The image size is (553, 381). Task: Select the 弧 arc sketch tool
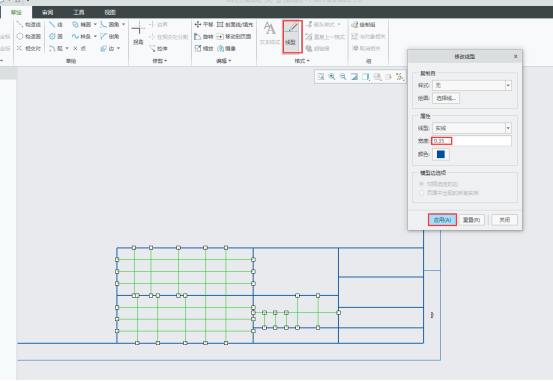point(56,48)
